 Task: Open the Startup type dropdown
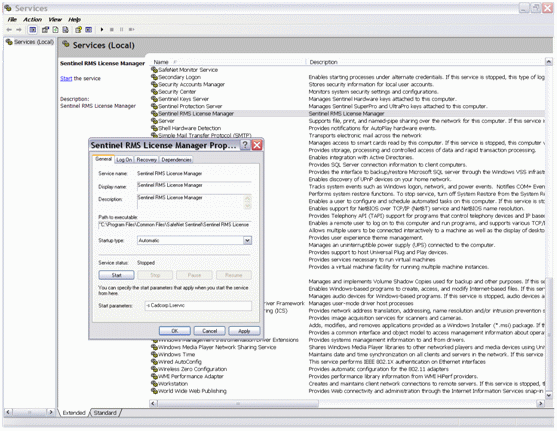[248, 241]
